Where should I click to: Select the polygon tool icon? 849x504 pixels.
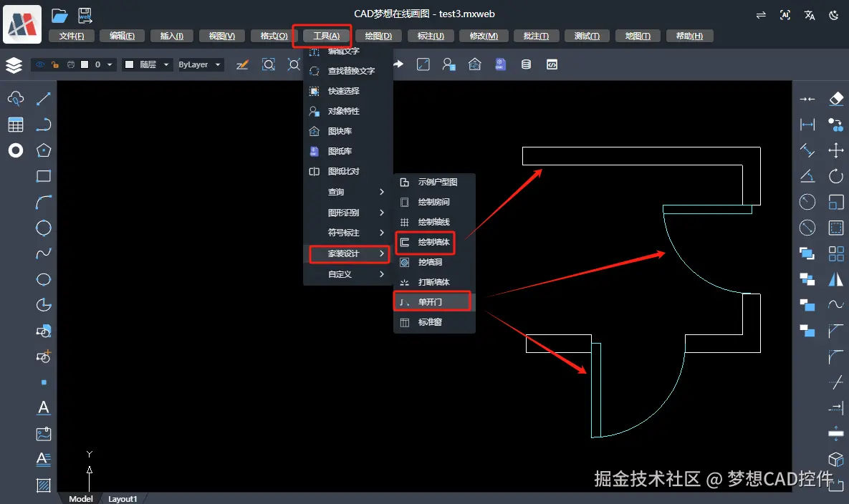43,150
